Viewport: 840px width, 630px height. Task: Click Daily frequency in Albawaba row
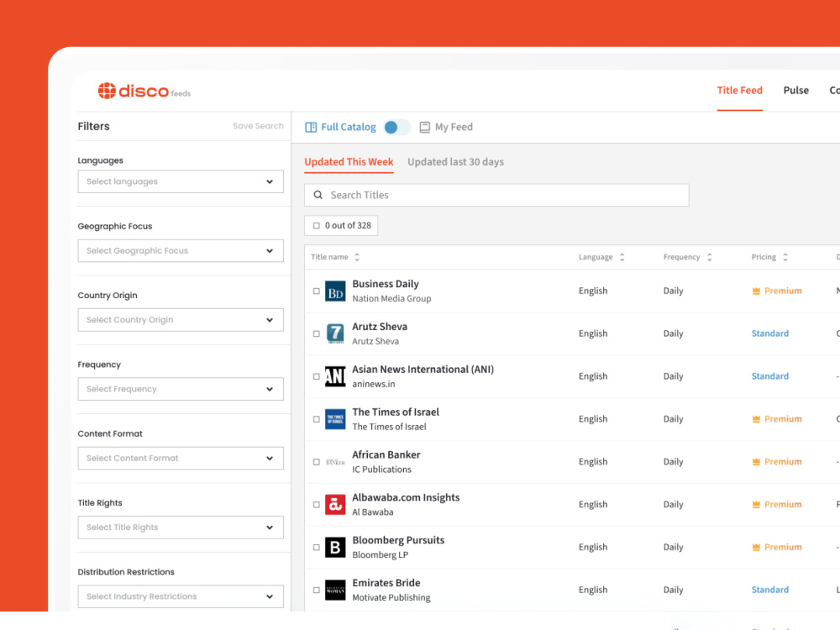click(x=674, y=504)
